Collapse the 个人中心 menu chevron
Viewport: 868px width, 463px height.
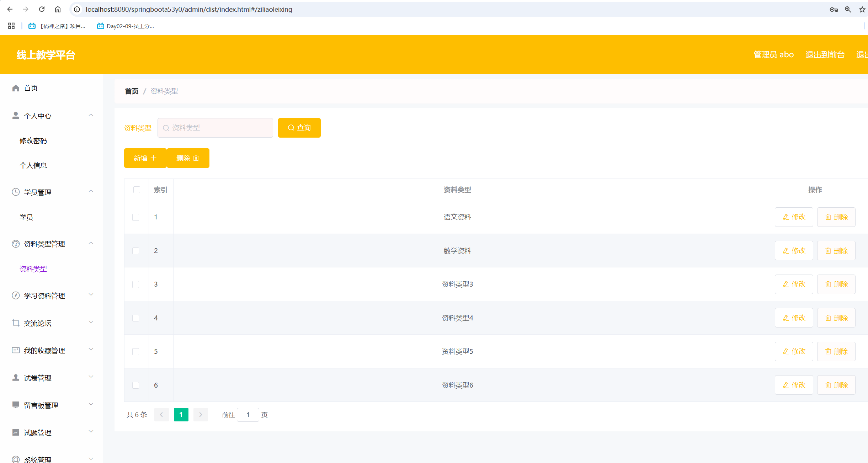91,115
